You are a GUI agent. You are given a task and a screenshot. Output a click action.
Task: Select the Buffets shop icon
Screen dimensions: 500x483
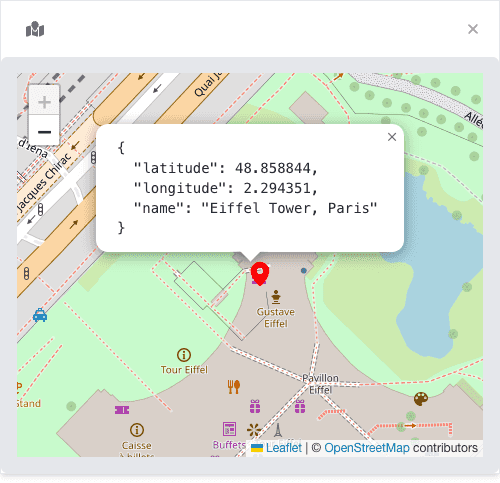click(x=229, y=429)
